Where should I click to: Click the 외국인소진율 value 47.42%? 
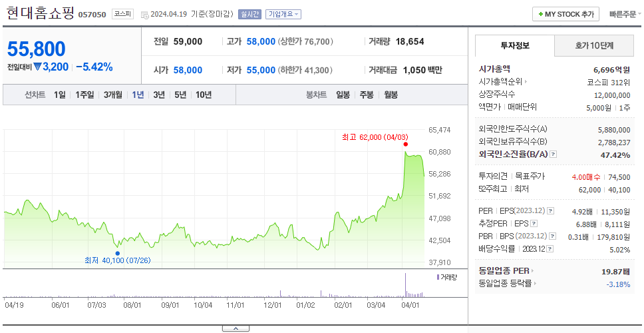pyautogui.click(x=616, y=155)
